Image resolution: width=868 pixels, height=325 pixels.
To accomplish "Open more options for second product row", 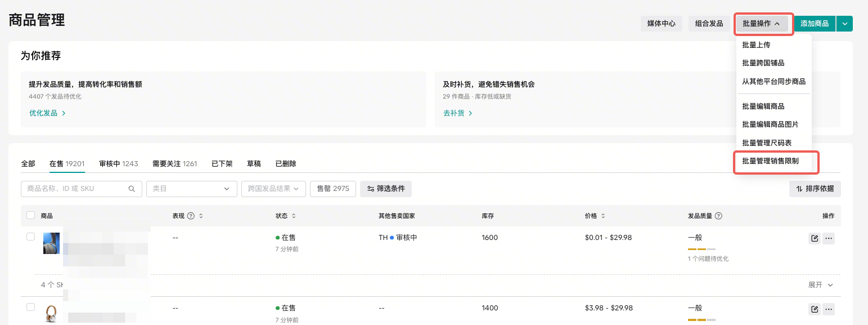I will point(828,309).
